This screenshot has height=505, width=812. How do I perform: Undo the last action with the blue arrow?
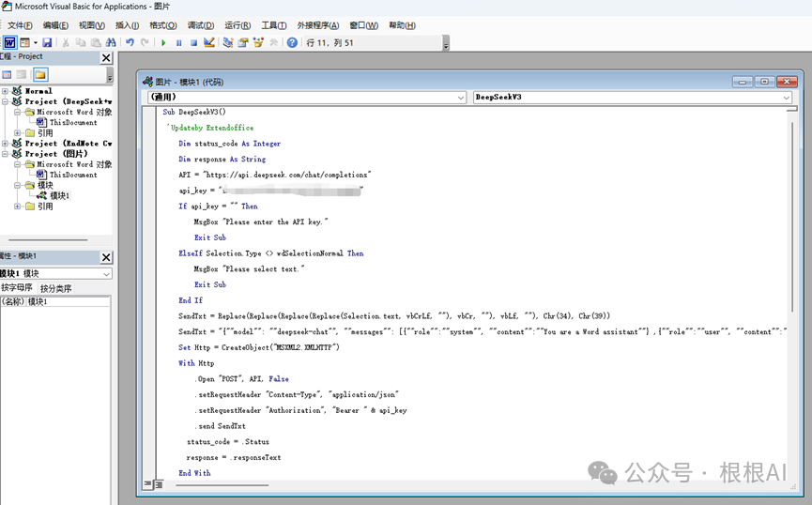[x=130, y=42]
